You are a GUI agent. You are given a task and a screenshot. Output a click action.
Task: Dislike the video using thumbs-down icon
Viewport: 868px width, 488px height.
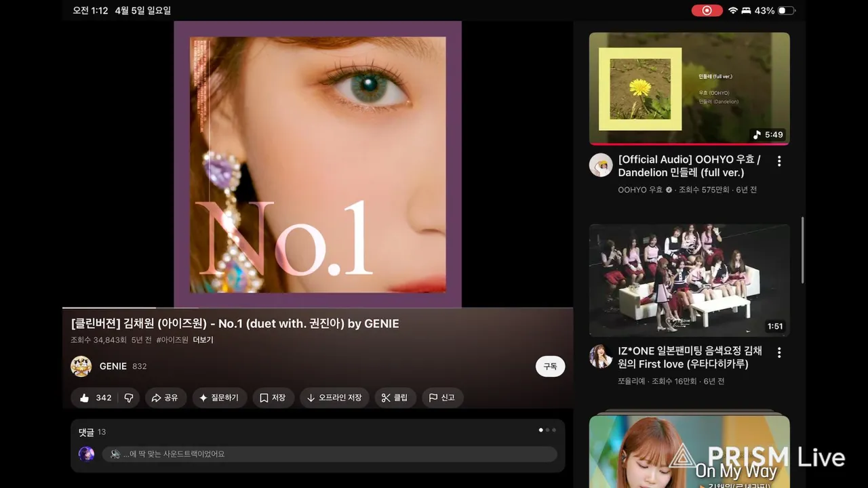(129, 398)
